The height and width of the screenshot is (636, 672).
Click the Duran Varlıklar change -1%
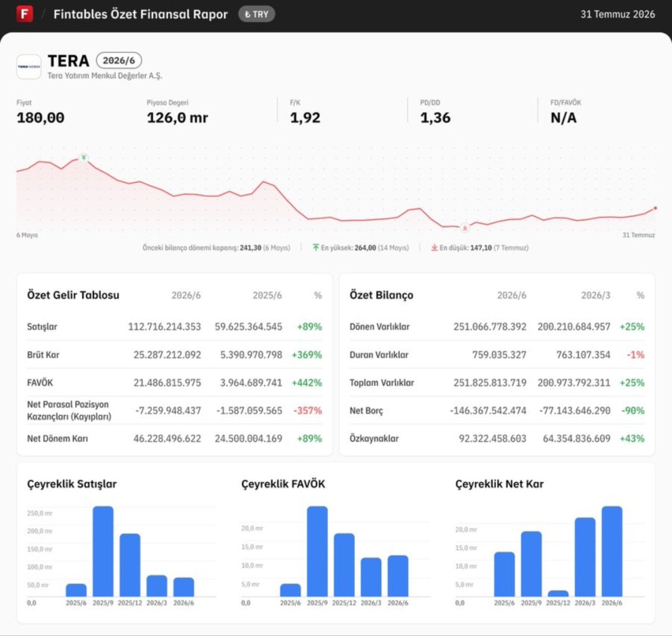click(636, 355)
